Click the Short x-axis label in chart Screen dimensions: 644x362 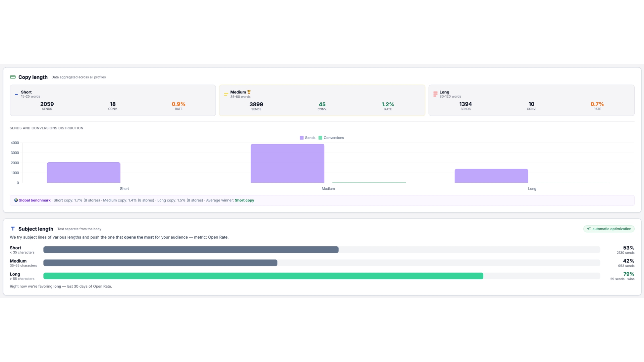(x=124, y=189)
